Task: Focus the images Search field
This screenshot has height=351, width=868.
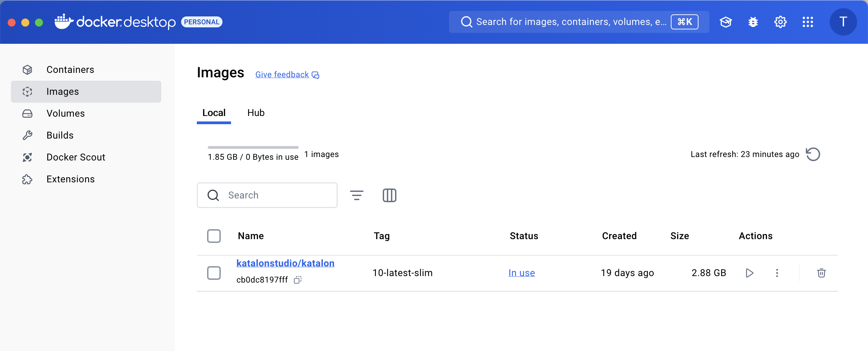Action: (273, 195)
